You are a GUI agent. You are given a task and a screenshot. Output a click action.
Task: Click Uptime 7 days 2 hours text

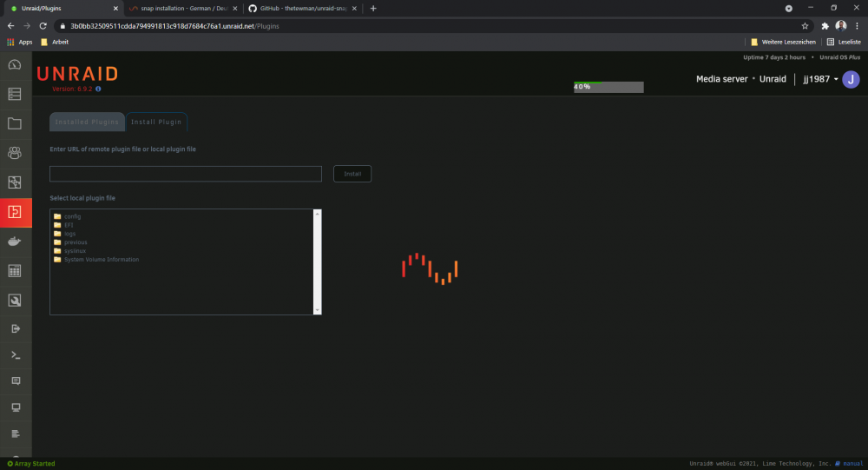click(x=774, y=57)
